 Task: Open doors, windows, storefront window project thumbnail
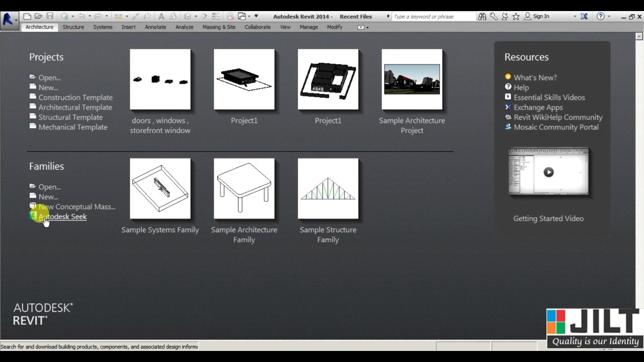click(160, 79)
